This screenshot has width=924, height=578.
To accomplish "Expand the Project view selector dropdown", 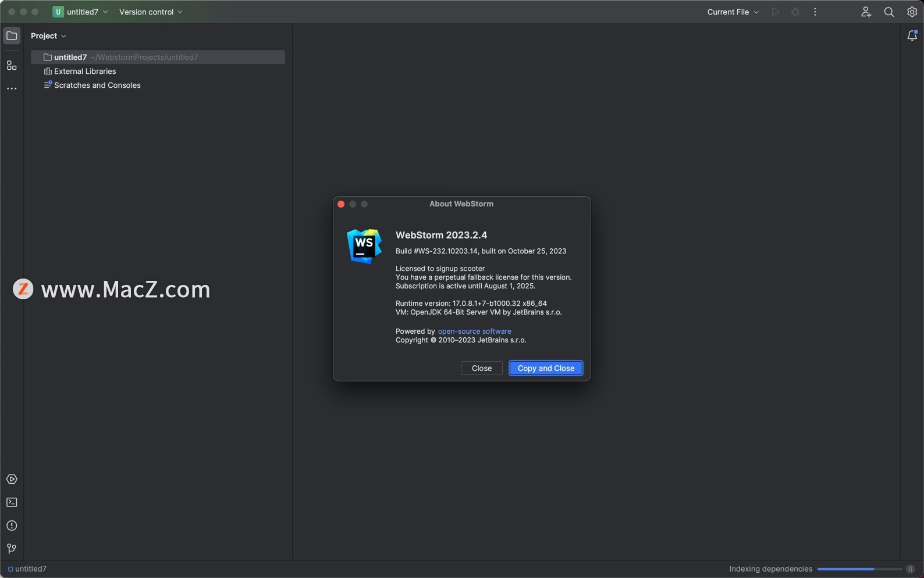I will (48, 36).
